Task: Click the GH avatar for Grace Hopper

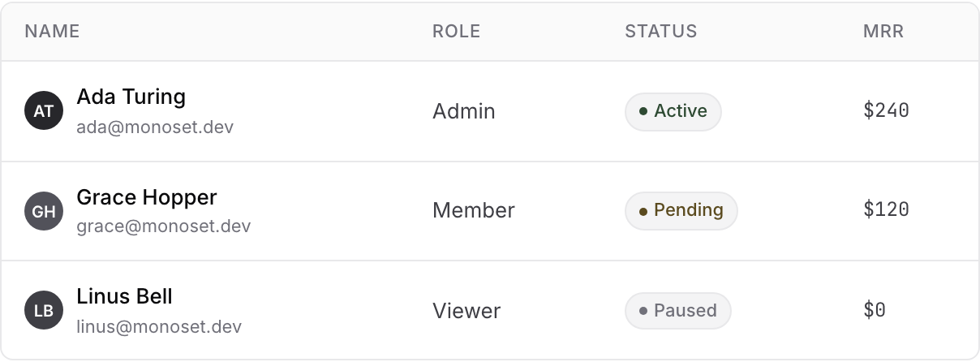Action: pyautogui.click(x=44, y=212)
